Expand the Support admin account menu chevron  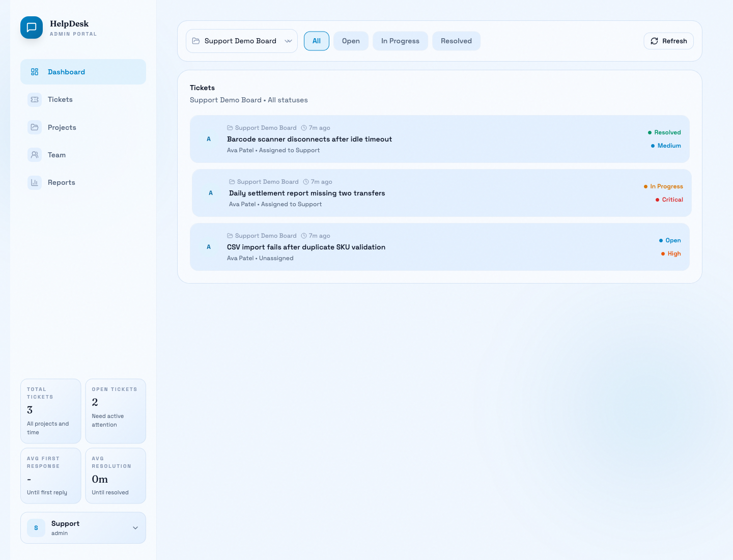[x=135, y=528]
